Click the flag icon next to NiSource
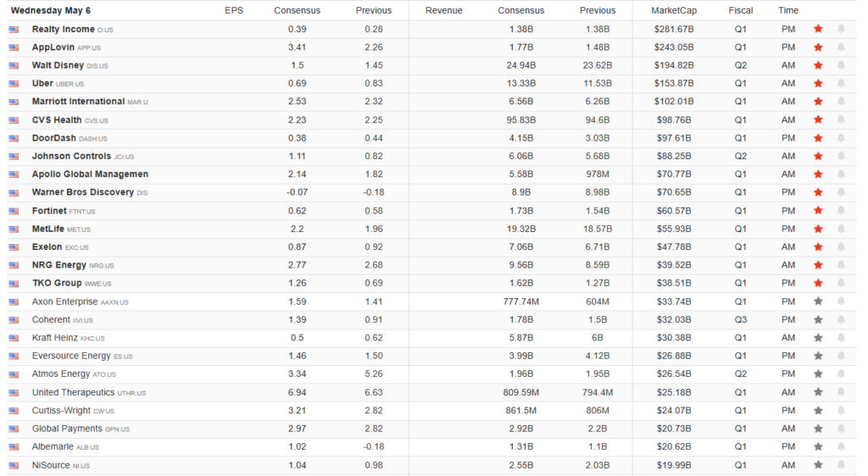The width and height of the screenshot is (868, 476). (x=14, y=466)
